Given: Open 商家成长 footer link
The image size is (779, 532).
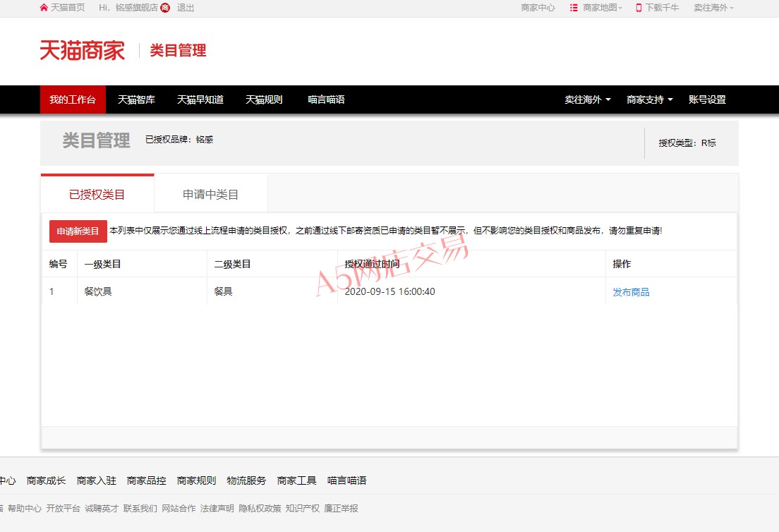Looking at the screenshot, I should coord(46,480).
